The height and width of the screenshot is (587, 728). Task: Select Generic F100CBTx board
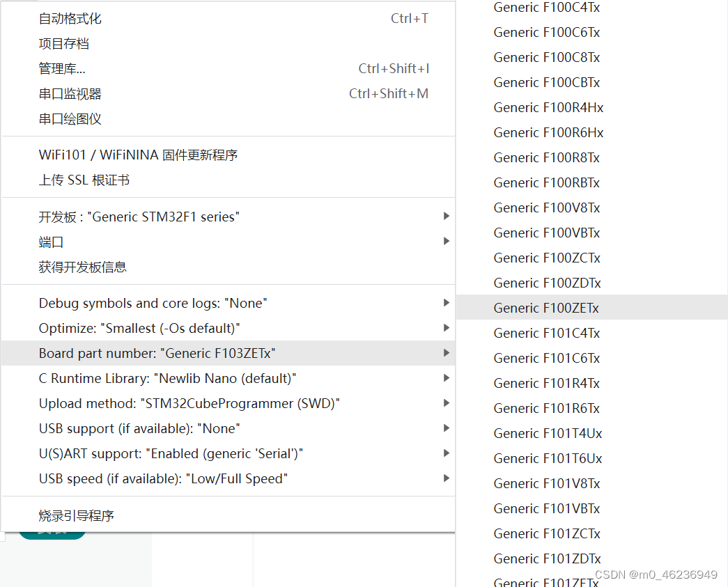592,83
